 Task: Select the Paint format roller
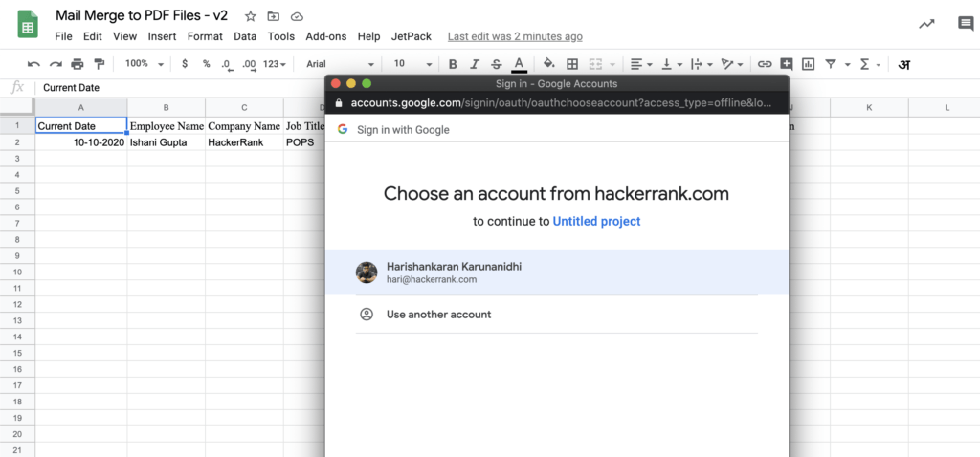[x=99, y=64]
